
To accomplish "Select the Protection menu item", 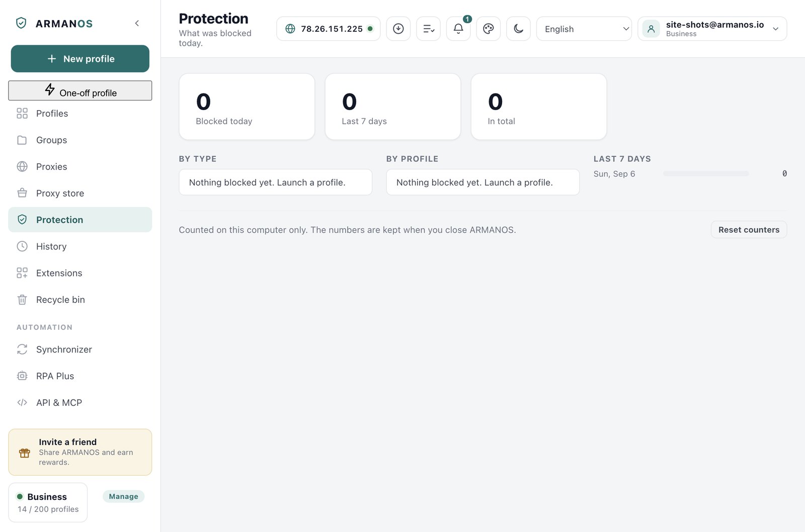I will 80,220.
